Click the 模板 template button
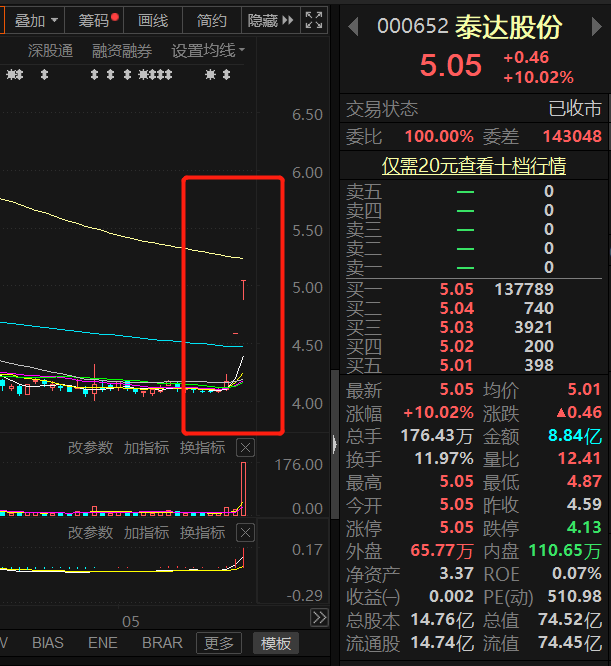This screenshot has width=611, height=666. click(x=276, y=643)
